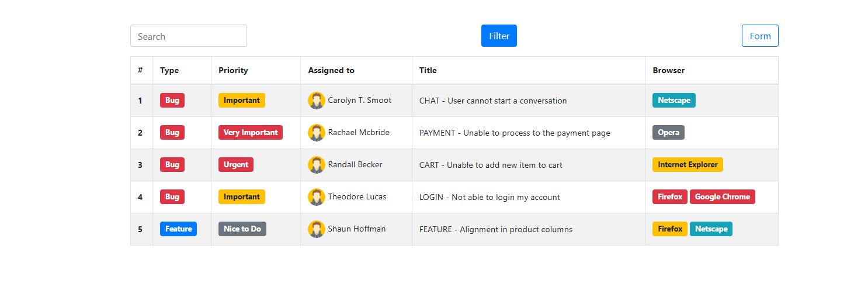
Task: Click the name Randall Becker
Action: coord(355,164)
